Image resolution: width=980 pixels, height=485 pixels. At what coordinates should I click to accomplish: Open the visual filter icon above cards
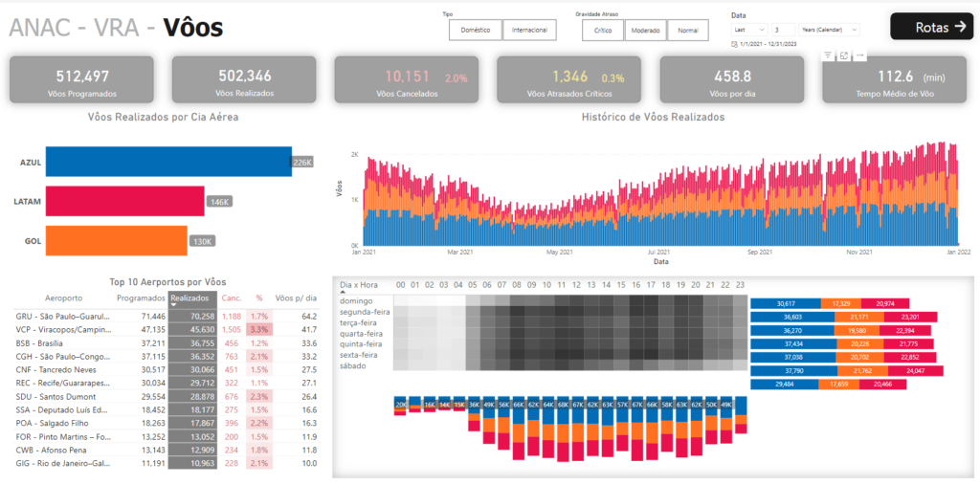point(828,55)
